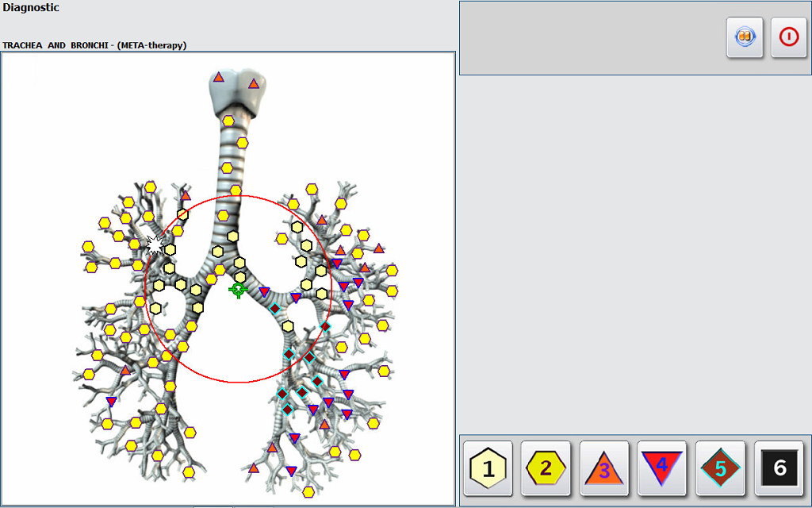Click the left orange triangle on the larynx
The image size is (812, 508).
pos(218,77)
